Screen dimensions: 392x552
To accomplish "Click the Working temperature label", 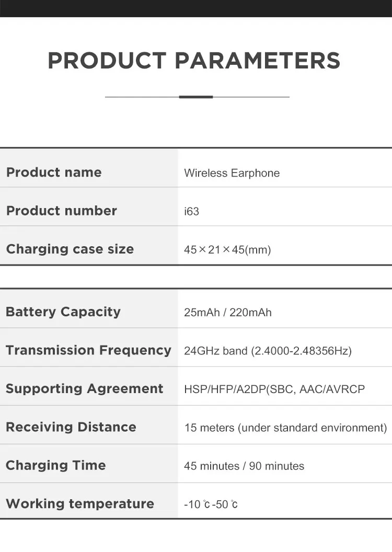I will [79, 504].
